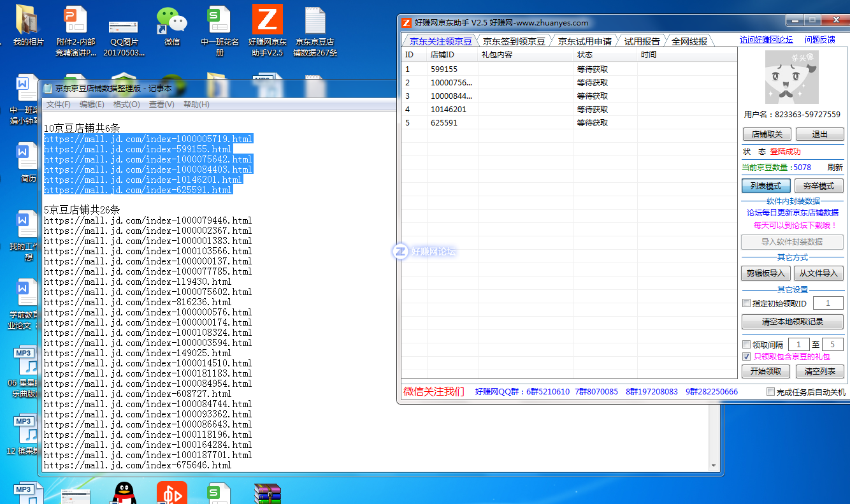Open the 格式(O) menu in Notepad
This screenshot has height=504, width=850.
coord(126,104)
